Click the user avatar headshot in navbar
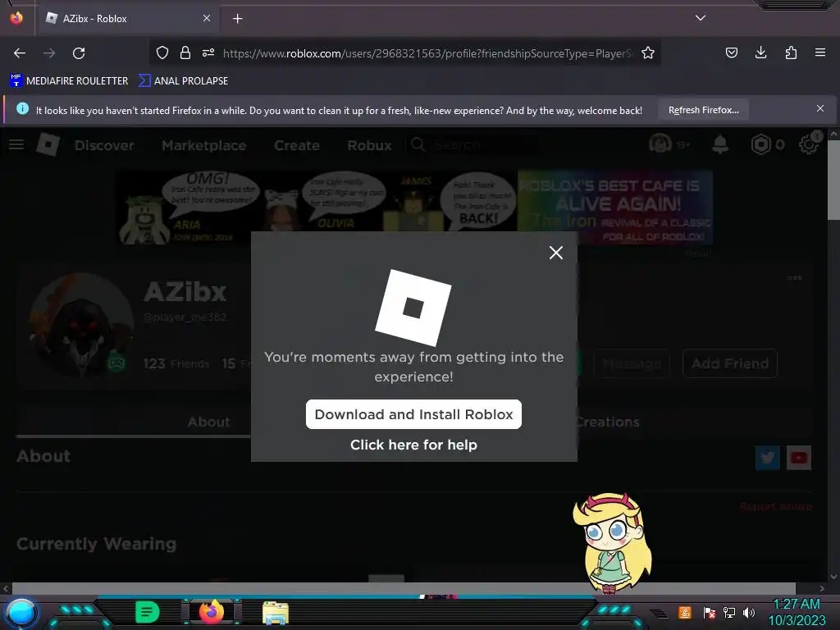 click(x=660, y=144)
